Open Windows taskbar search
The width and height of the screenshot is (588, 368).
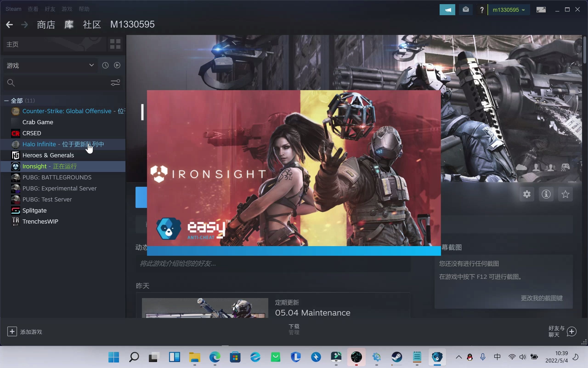134,357
